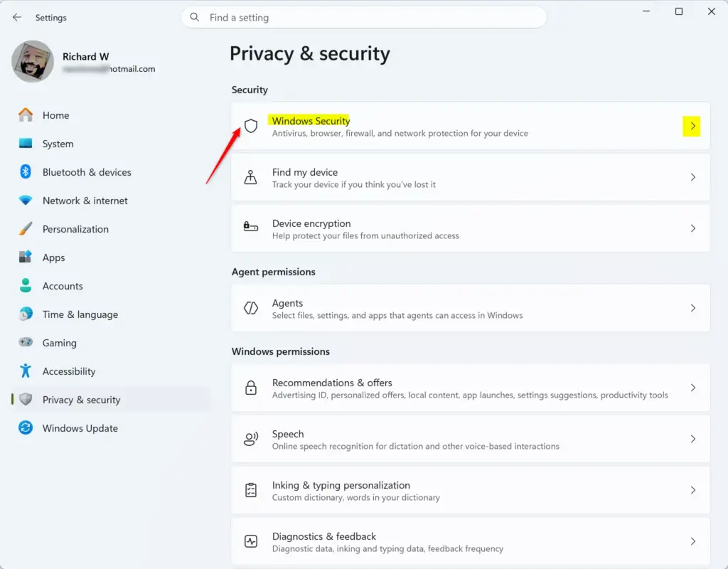Open the Speech settings title
The height and width of the screenshot is (569, 728).
pyautogui.click(x=288, y=434)
